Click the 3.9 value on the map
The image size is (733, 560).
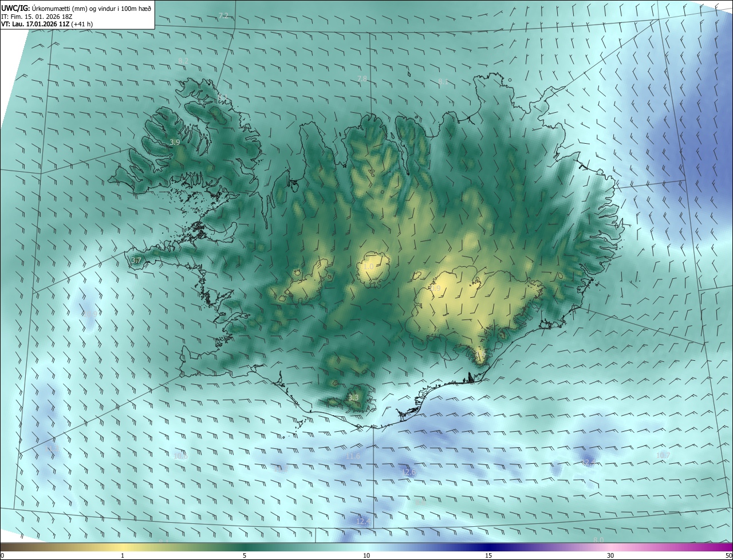point(175,142)
